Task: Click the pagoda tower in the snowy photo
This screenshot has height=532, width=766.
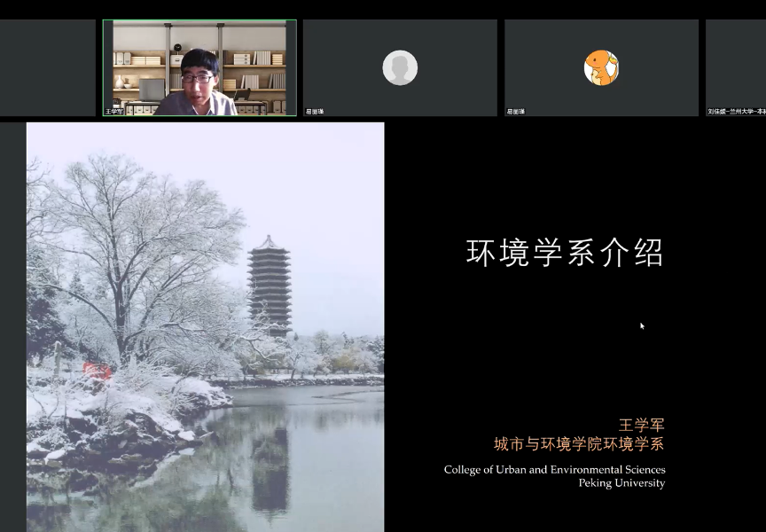Action: pyautogui.click(x=270, y=284)
